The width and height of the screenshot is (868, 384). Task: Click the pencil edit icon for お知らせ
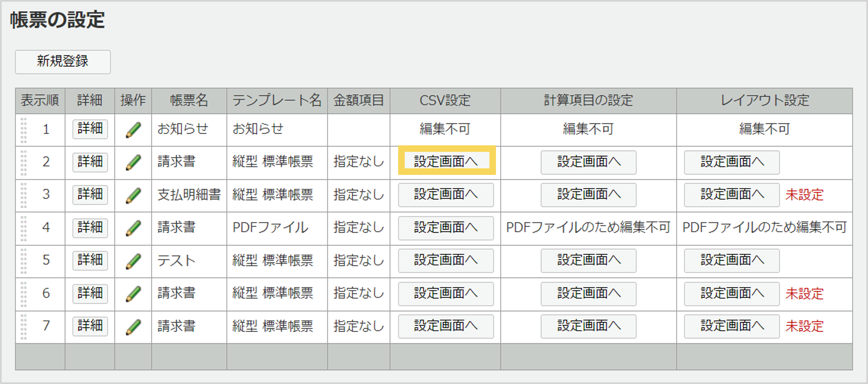pyautogui.click(x=133, y=129)
